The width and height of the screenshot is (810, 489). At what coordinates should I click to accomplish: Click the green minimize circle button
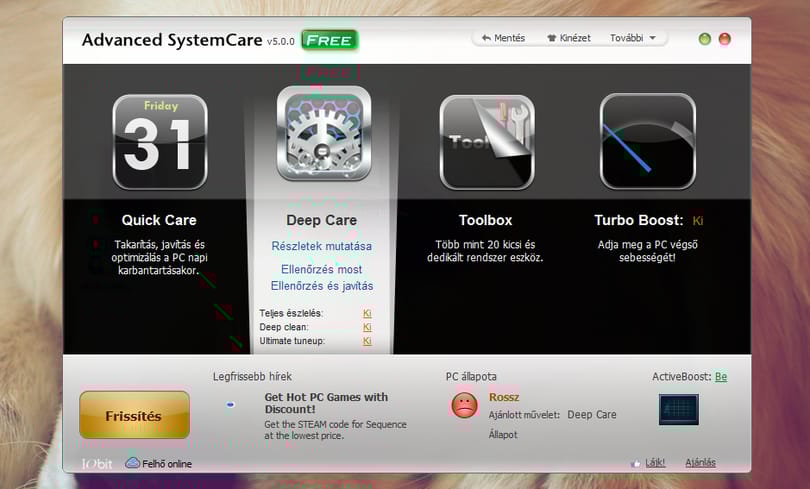click(705, 39)
